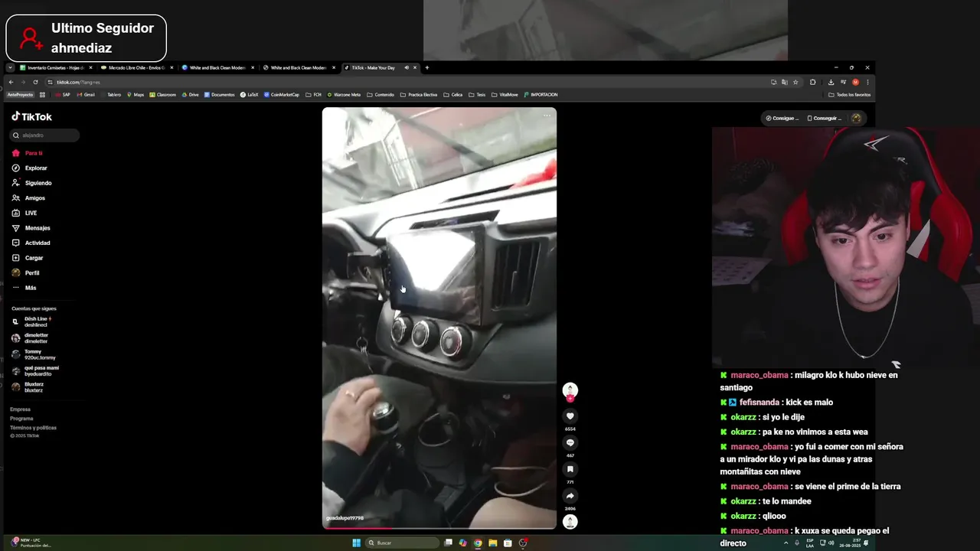Click Términos y políticas link
980x551 pixels.
[33, 428]
